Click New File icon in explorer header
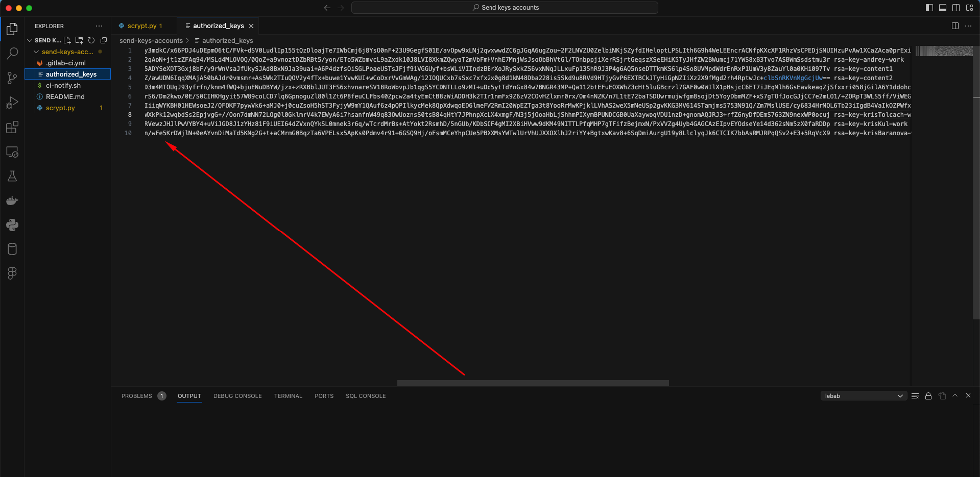The height and width of the screenshot is (477, 980). (67, 40)
